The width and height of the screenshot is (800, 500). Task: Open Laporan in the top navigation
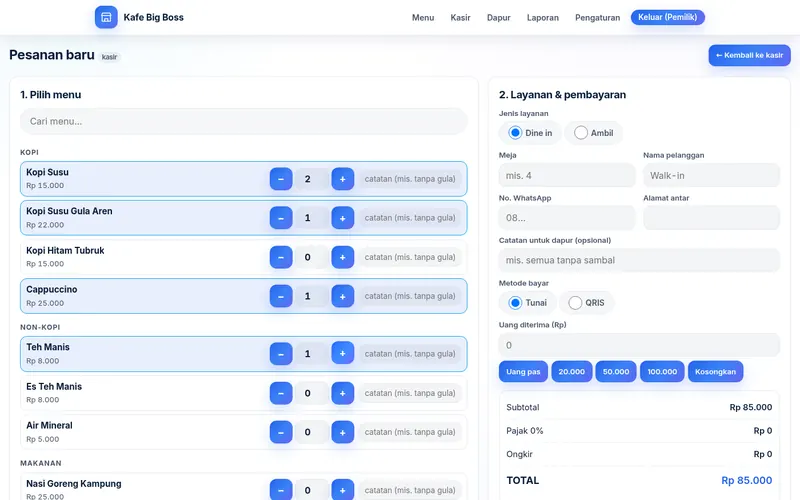pos(543,17)
